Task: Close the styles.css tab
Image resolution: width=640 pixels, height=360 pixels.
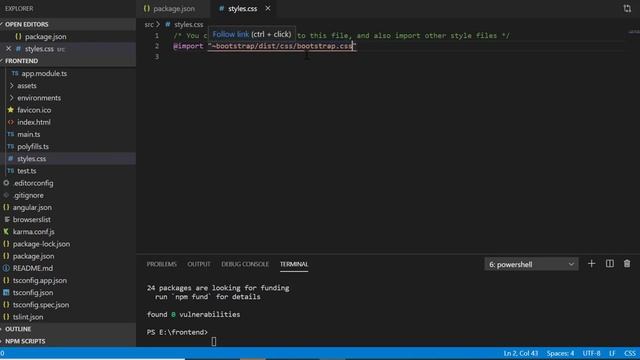Action: click(x=268, y=8)
